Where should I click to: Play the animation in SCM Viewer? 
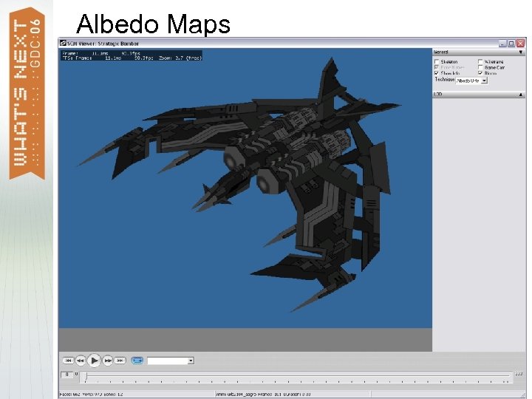(95, 361)
